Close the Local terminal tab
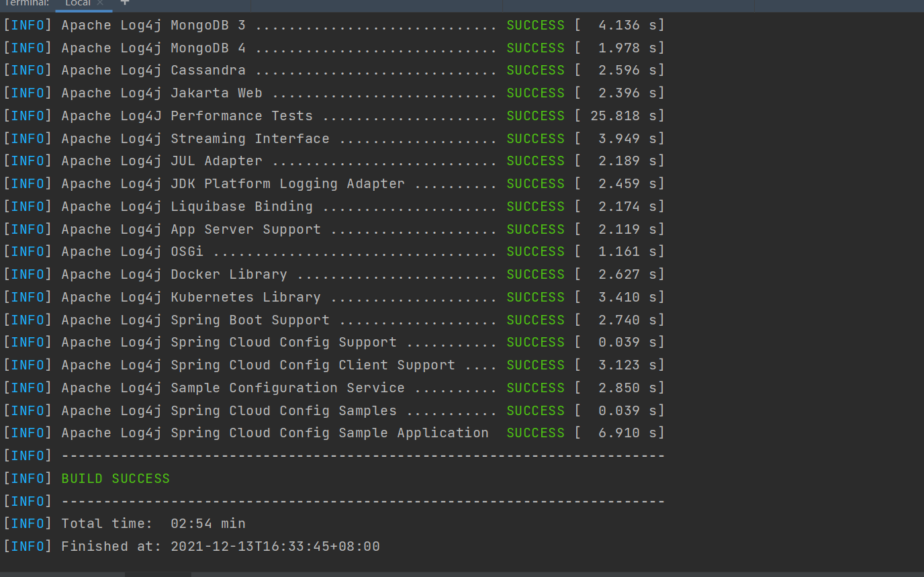The width and height of the screenshot is (924, 577). pyautogui.click(x=100, y=3)
